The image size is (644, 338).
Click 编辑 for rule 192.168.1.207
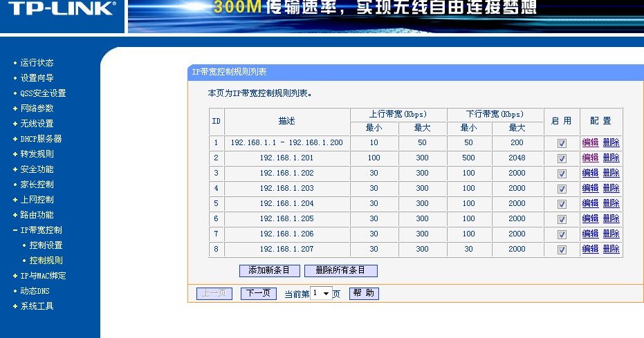[x=590, y=249]
